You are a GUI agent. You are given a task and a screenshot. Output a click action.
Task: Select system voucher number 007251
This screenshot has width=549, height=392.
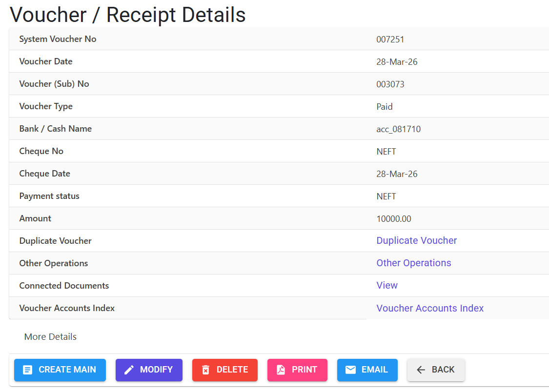pyautogui.click(x=390, y=39)
